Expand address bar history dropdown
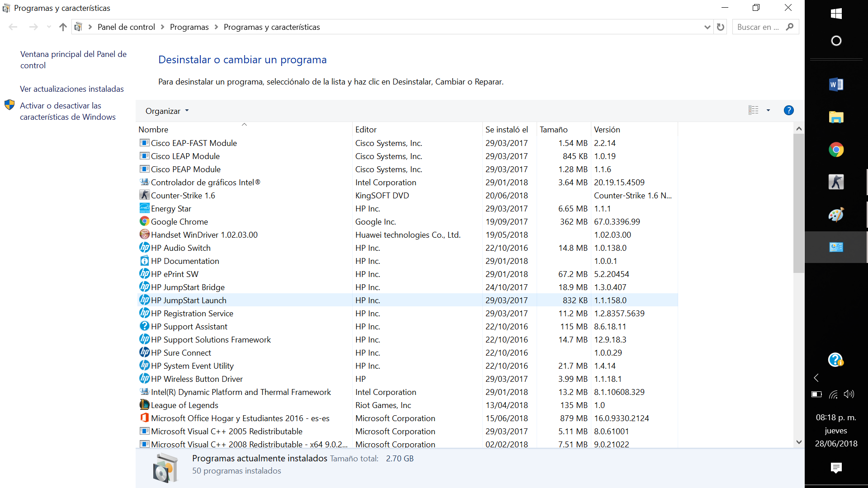Image resolution: width=868 pixels, height=488 pixels. tap(707, 27)
